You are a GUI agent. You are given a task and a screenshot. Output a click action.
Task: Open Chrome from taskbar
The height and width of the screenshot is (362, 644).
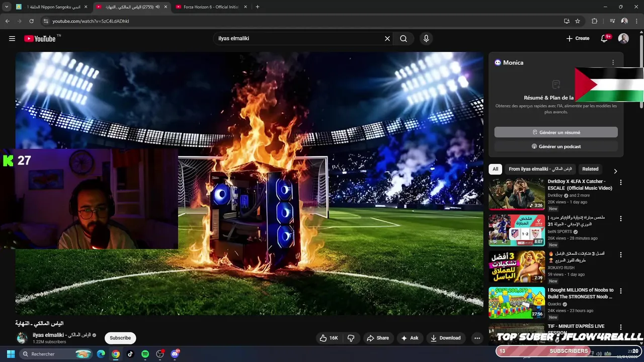[x=116, y=354]
